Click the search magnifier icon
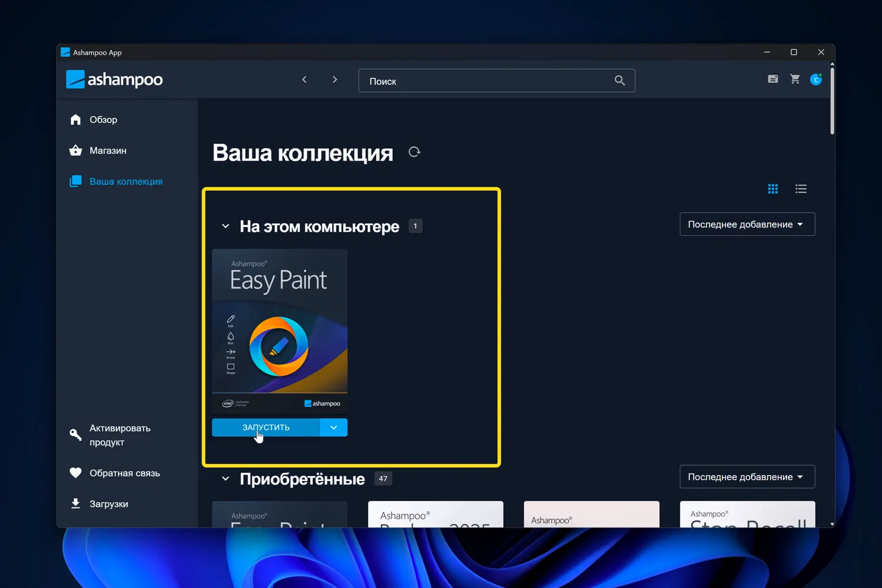882x588 pixels. point(620,81)
